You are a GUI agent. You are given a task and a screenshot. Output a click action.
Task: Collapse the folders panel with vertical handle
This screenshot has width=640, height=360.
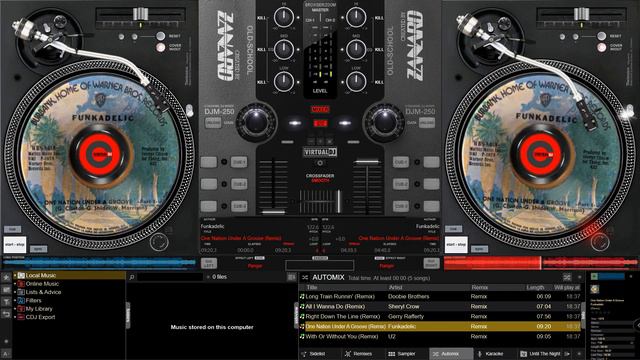[128, 315]
